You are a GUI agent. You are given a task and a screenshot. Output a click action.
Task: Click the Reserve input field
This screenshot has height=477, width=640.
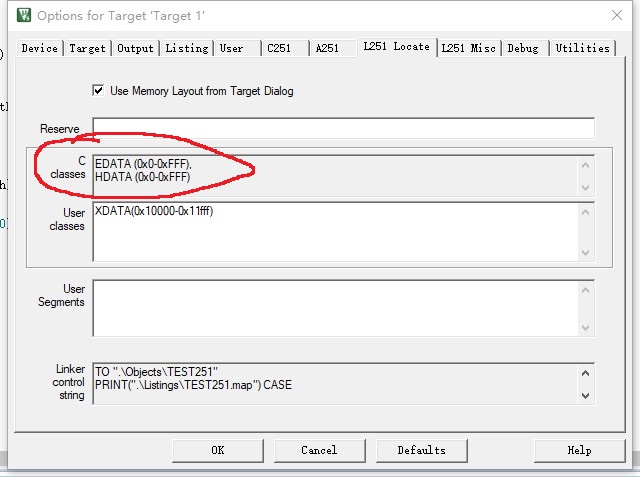coord(343,128)
